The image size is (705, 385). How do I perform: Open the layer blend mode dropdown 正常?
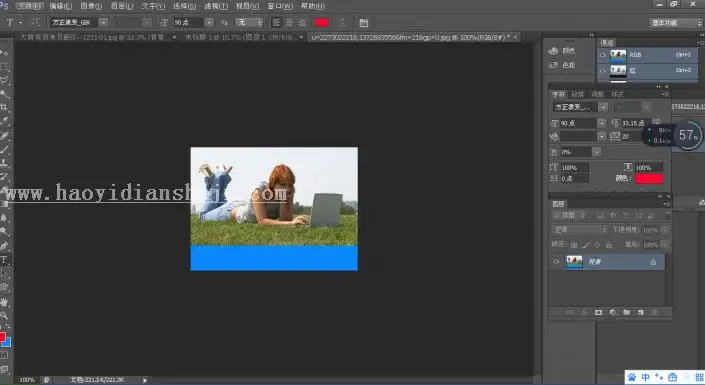click(580, 230)
